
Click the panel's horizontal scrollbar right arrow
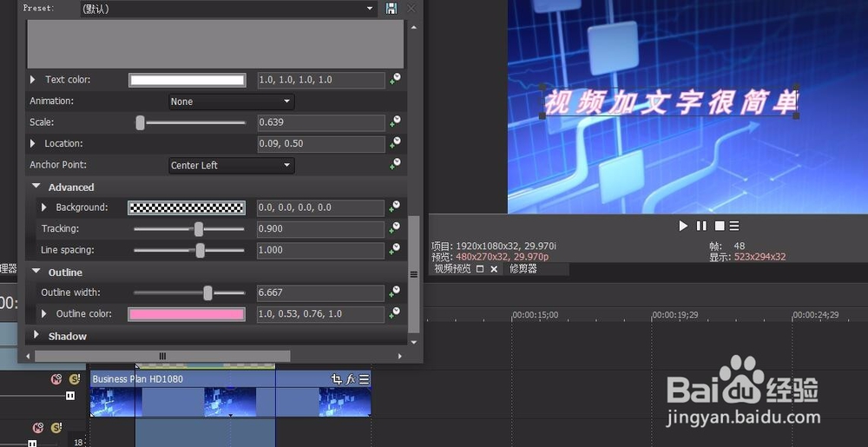click(399, 356)
